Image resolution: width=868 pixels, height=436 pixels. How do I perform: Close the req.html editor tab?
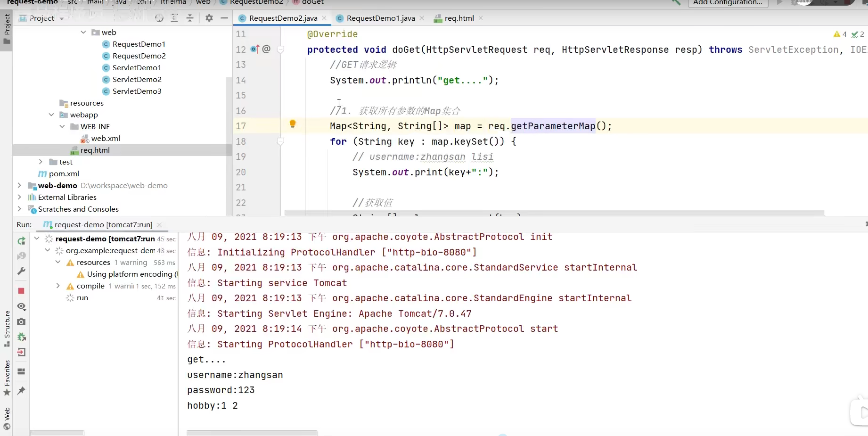tap(481, 18)
